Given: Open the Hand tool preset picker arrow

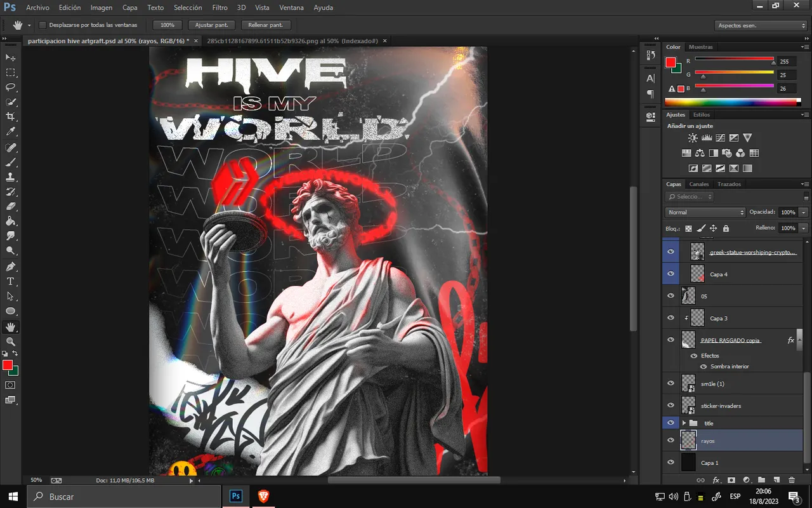Looking at the screenshot, I should coord(29,25).
